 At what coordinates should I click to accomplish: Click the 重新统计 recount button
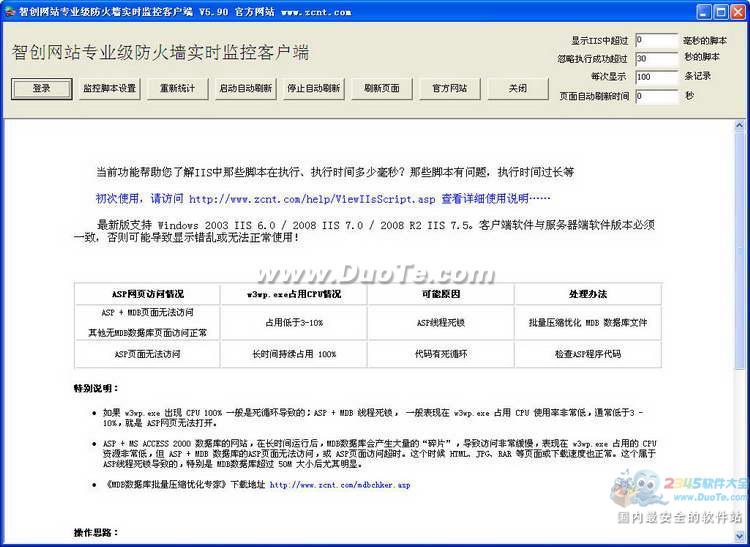pos(177,88)
